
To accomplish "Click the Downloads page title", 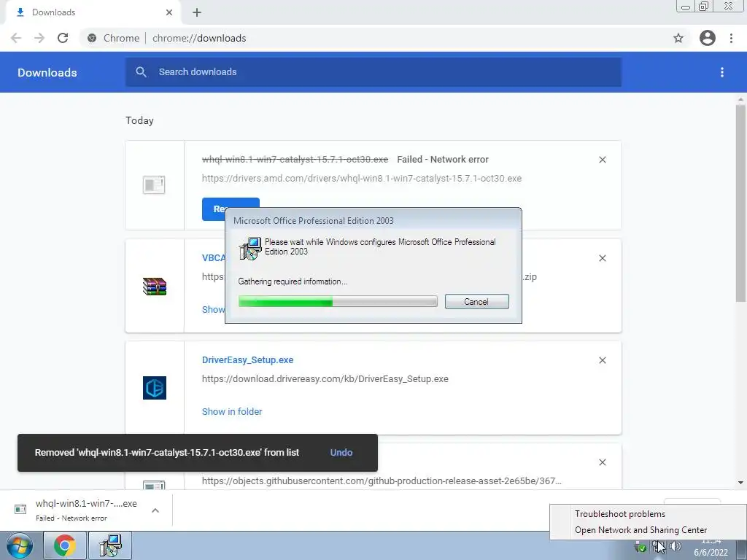I will coord(47,72).
